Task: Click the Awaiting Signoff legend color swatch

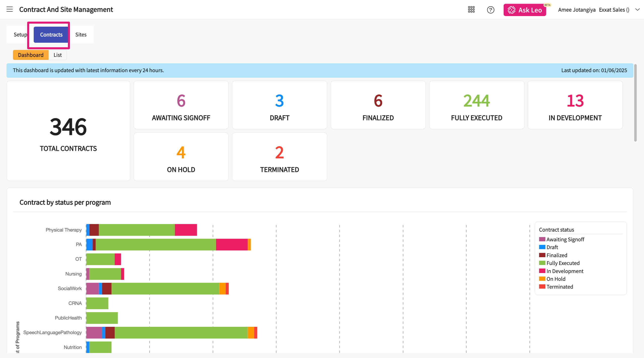Action: 542,239
